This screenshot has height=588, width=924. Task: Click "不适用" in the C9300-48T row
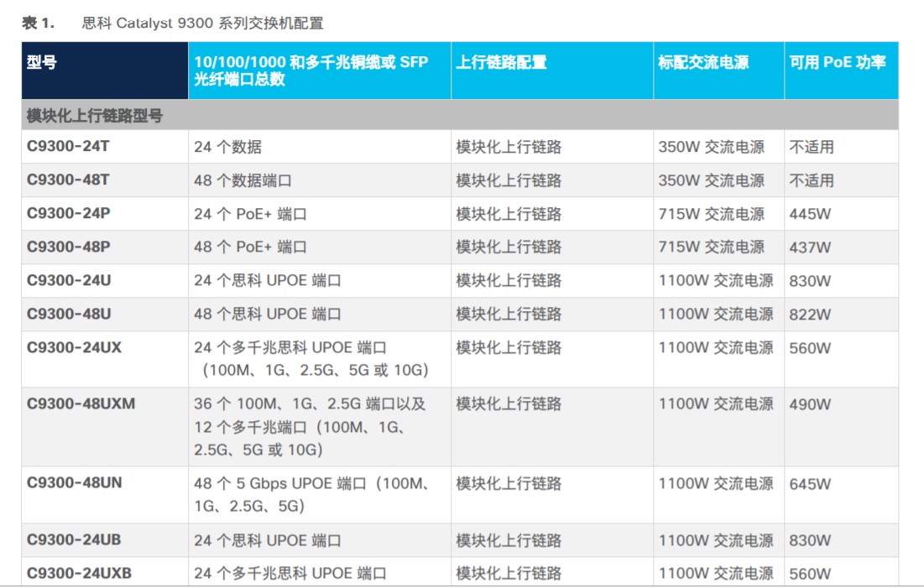coord(812,180)
